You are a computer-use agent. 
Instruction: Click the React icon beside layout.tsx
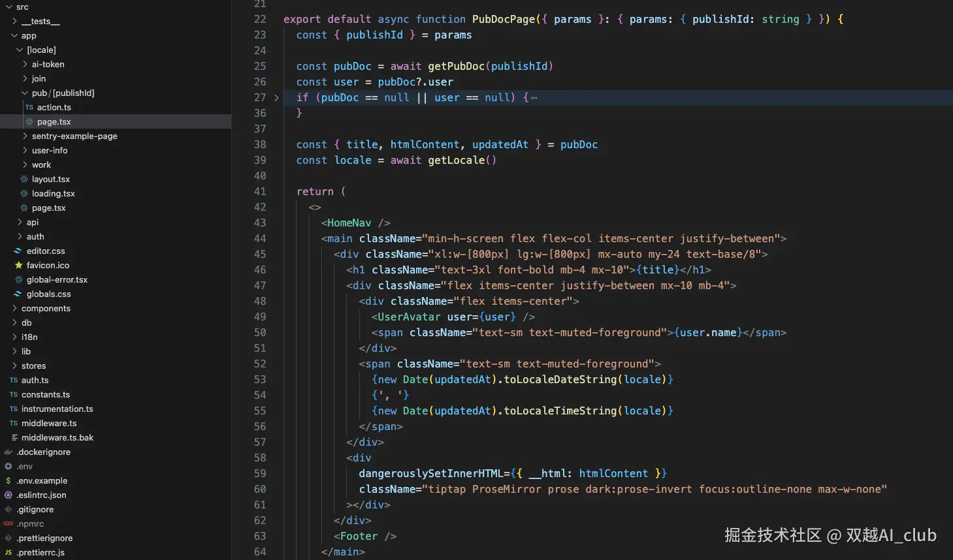24,179
